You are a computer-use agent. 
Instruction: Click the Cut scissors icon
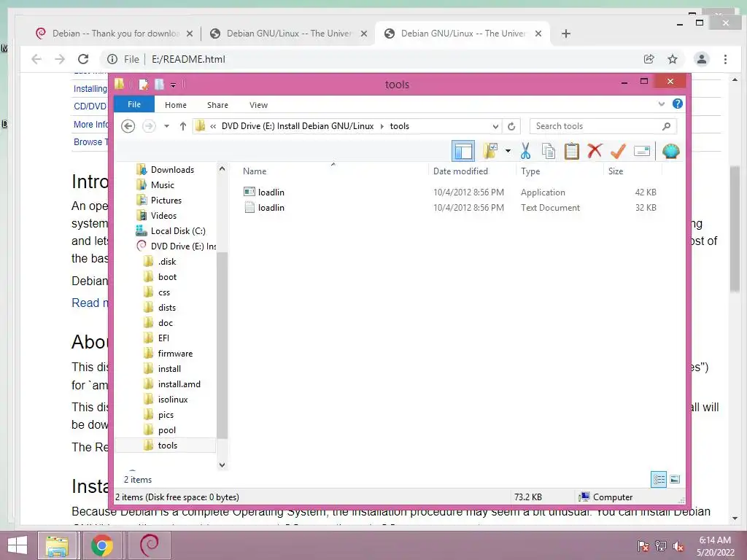click(525, 152)
